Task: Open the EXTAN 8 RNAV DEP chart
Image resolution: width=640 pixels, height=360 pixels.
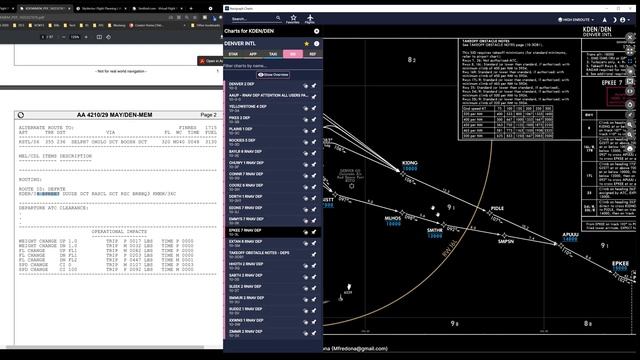Action: [273, 243]
